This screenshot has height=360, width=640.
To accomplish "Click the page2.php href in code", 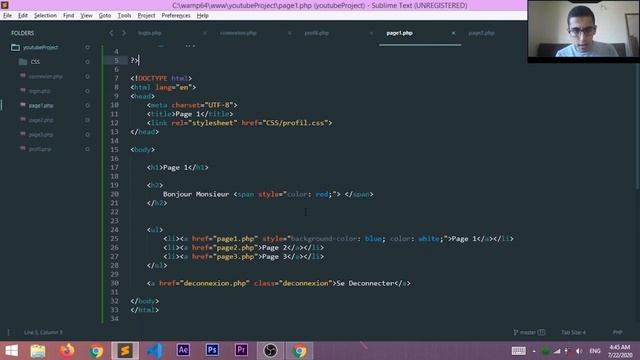I will click(235, 248).
